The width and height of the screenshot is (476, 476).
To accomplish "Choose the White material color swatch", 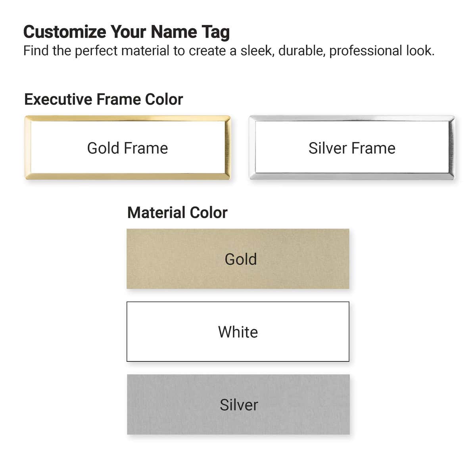I will pos(238,332).
